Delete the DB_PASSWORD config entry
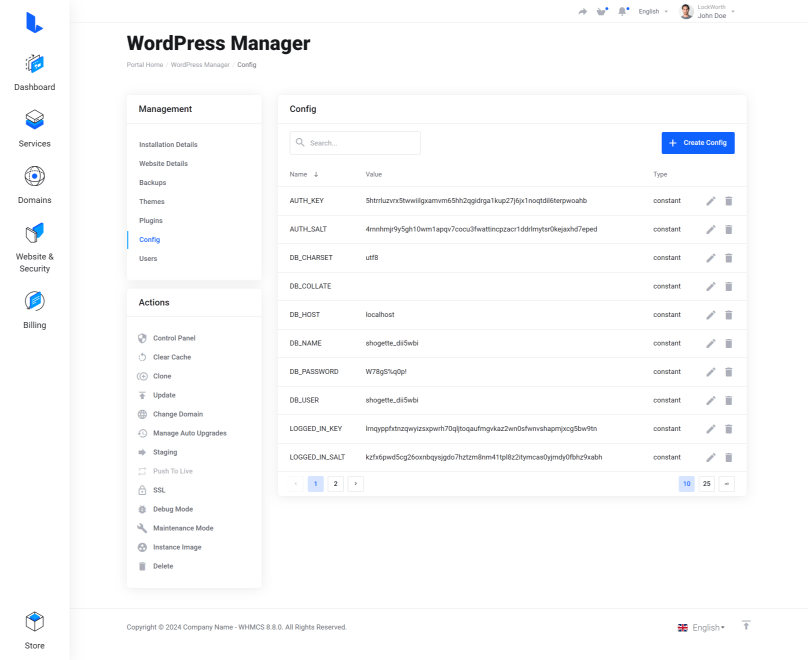808x660 pixels. [729, 372]
